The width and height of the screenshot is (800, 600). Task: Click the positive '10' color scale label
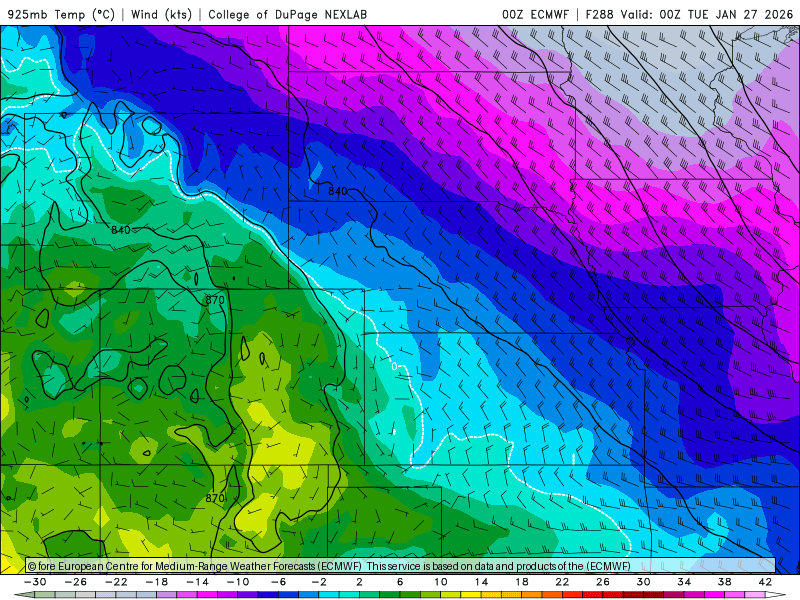441,582
